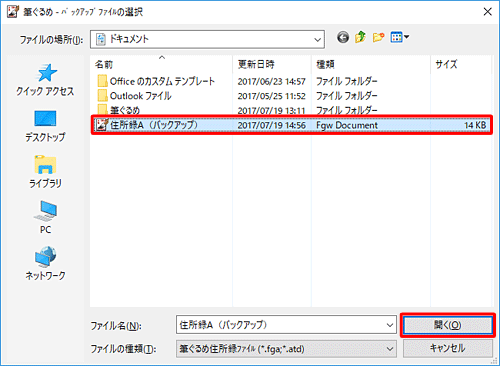Viewport: 500px width, 366px height.
Task: Click date 2017/05/25 11:52
Action: (271, 96)
